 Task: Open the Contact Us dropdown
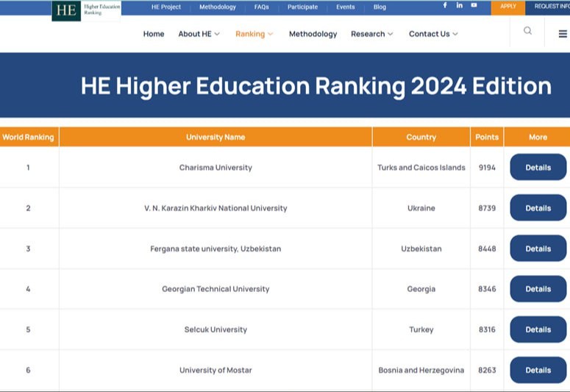(433, 34)
